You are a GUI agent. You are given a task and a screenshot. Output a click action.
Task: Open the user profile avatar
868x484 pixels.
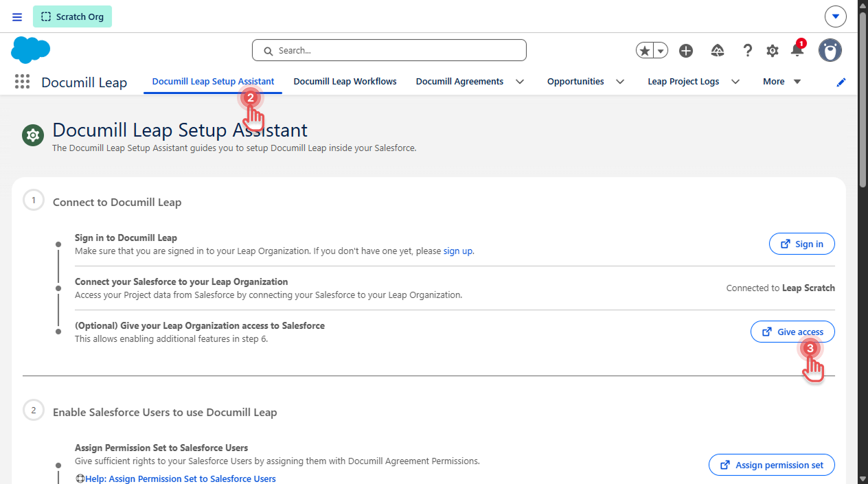830,50
